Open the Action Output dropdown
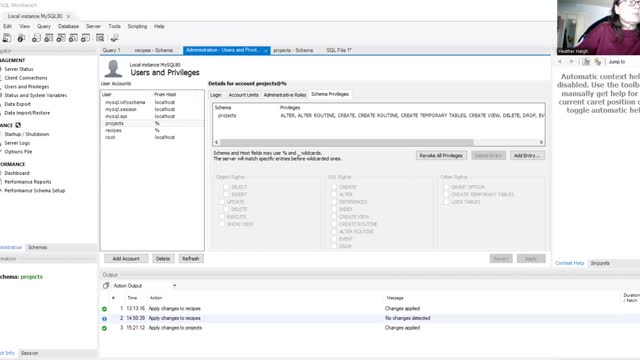 pos(174,286)
